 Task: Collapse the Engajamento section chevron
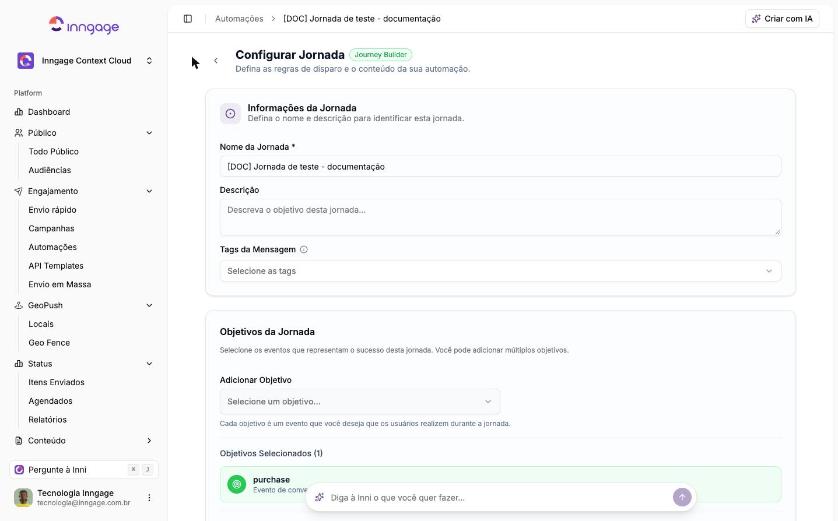pos(149,191)
